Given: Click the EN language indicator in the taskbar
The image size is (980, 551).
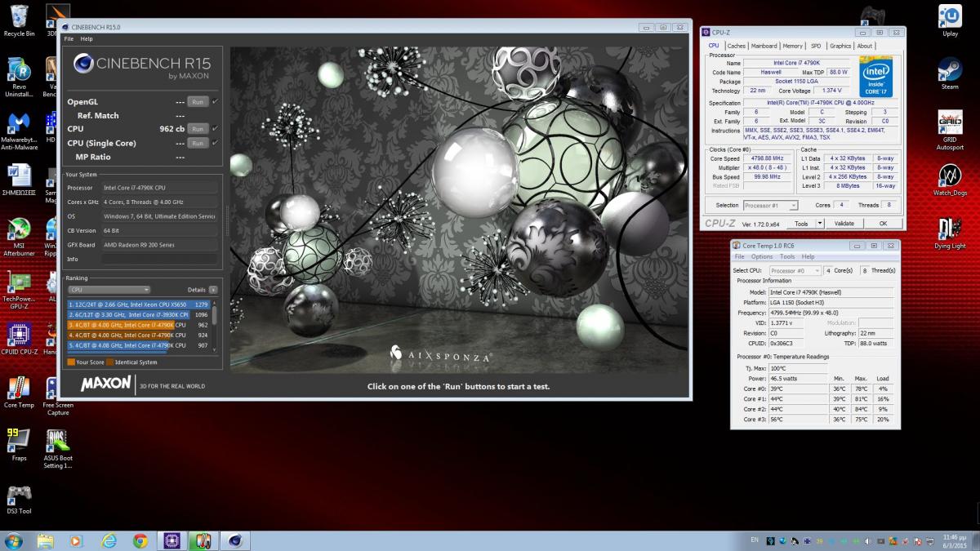Looking at the screenshot, I should coord(754,540).
